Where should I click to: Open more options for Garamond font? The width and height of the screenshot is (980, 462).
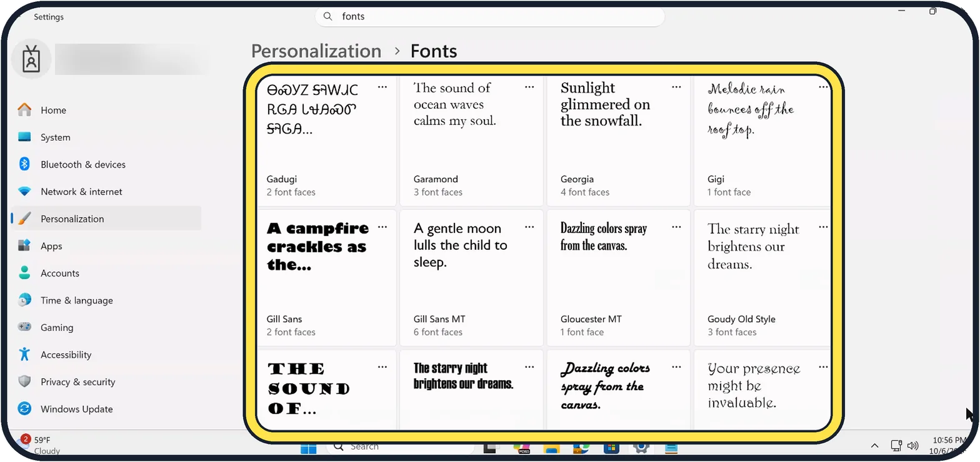click(x=529, y=87)
